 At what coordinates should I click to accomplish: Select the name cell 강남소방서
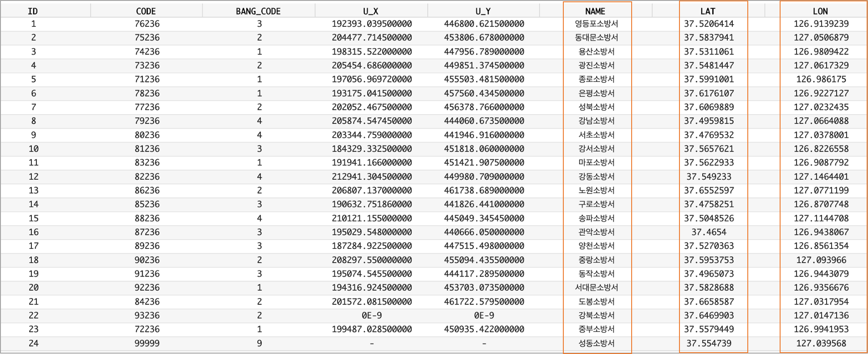597,121
